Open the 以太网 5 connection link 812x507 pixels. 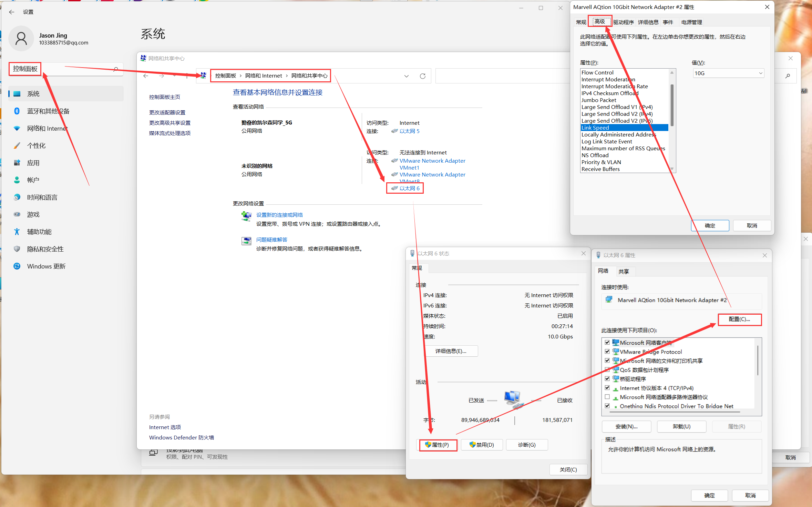pos(409,131)
